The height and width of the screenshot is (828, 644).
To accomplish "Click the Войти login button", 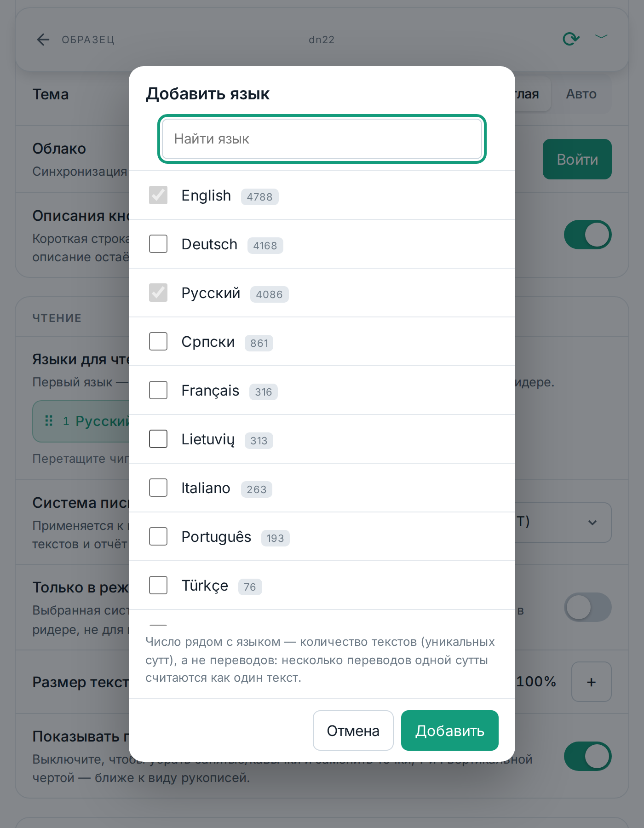I will [x=577, y=159].
